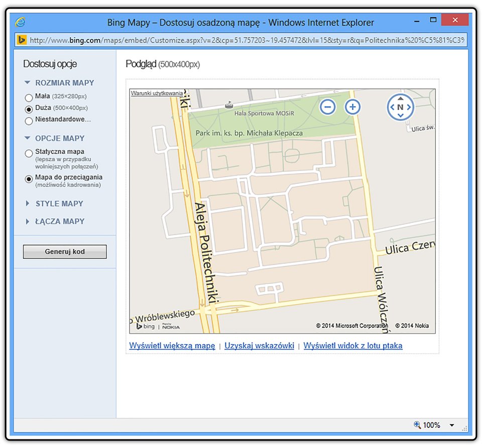The image size is (482, 448).
Task: Maximize the Internet Explorer window
Action: point(433,20)
